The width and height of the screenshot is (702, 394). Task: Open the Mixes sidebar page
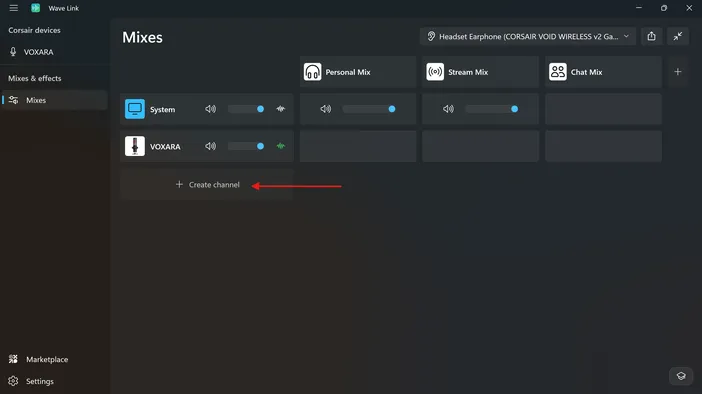point(55,100)
